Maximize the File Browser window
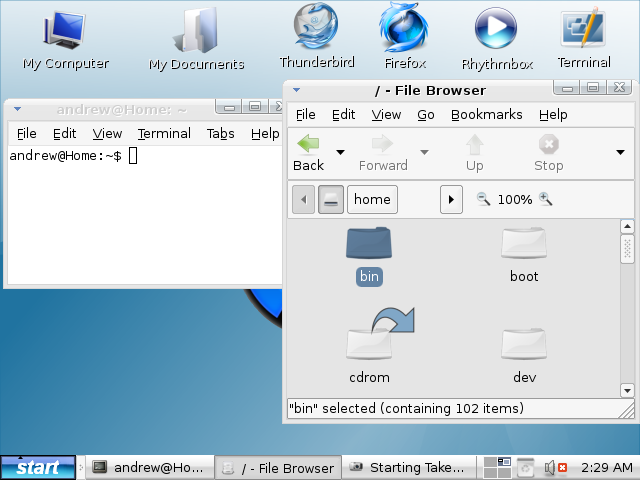The height and width of the screenshot is (480, 640). click(x=593, y=87)
